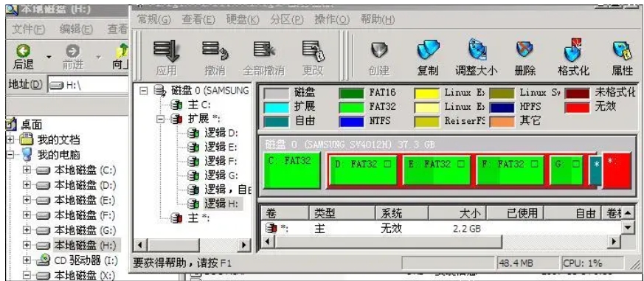Open the 硬盘(K) menu

click(x=243, y=19)
